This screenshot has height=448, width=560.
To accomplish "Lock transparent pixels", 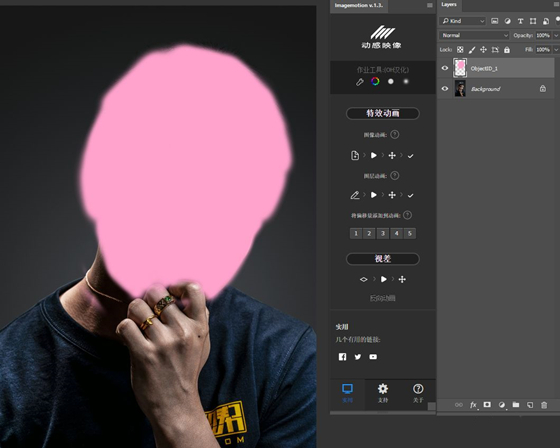I will (460, 50).
